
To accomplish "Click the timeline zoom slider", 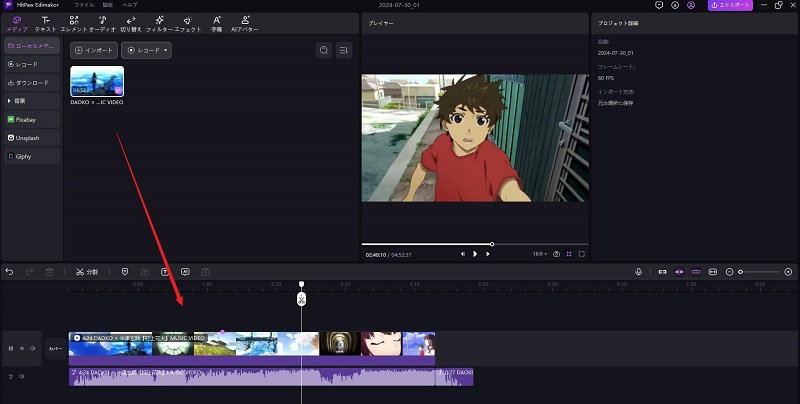I will point(759,272).
